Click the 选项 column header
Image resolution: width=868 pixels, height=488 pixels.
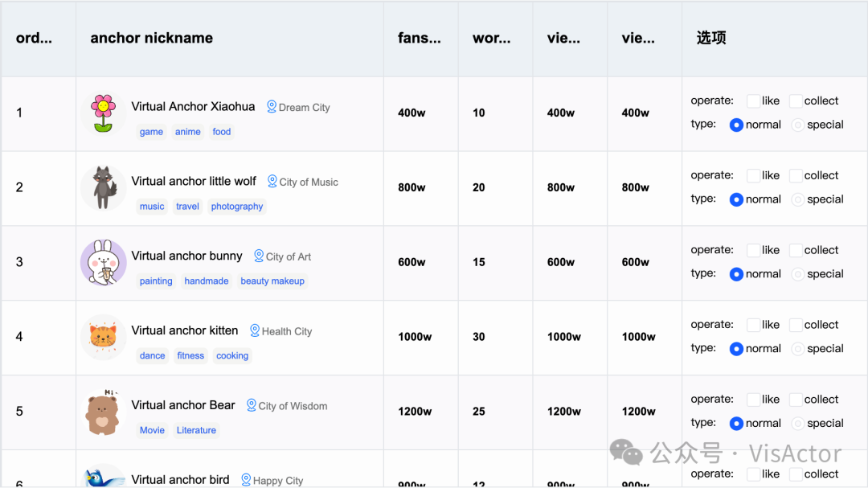711,38
